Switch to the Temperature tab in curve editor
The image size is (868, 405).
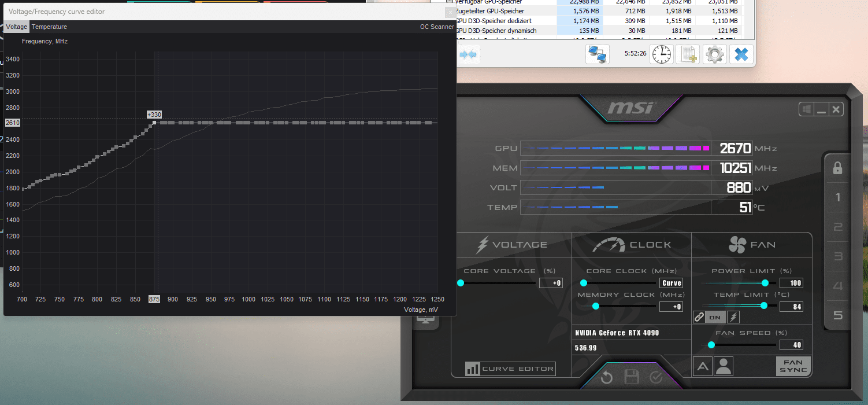[49, 27]
